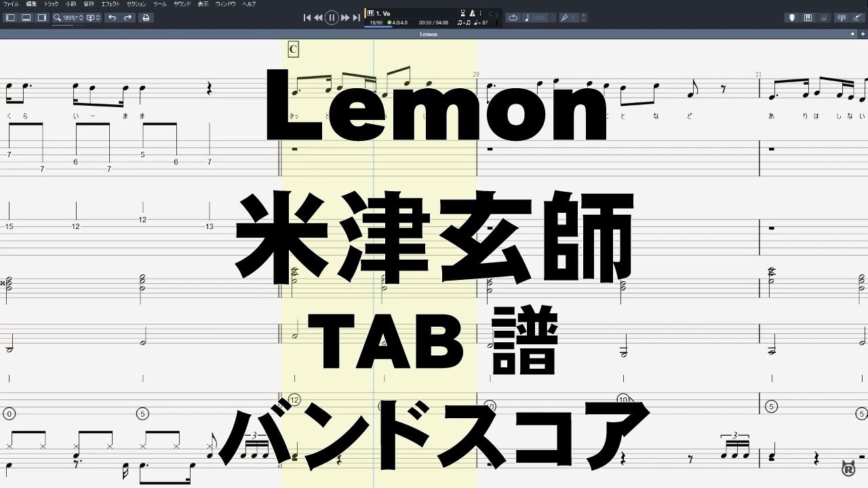868x488 pixels.
Task: Click the time signature 4.0:4.0 indicator
Action: [x=397, y=22]
